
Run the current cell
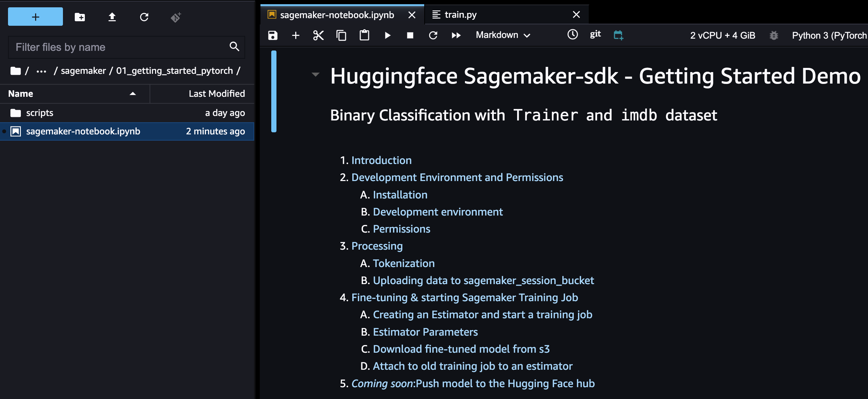[388, 35]
